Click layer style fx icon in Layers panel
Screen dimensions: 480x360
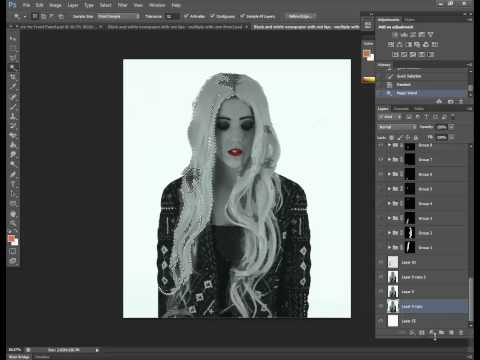pyautogui.click(x=412, y=333)
